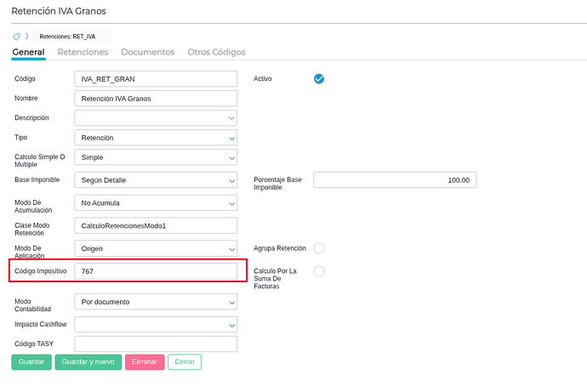
Task: Click the red Eliminar button
Action: coord(145,361)
